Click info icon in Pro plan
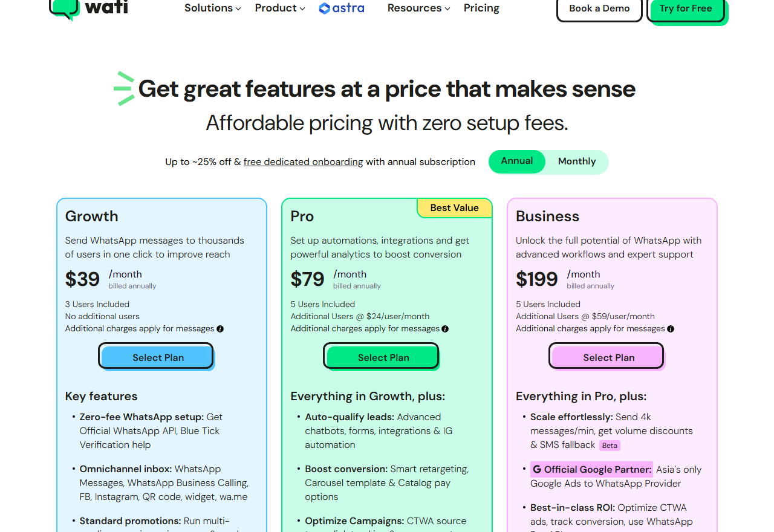Viewport: 774px width, 532px height. pos(445,329)
